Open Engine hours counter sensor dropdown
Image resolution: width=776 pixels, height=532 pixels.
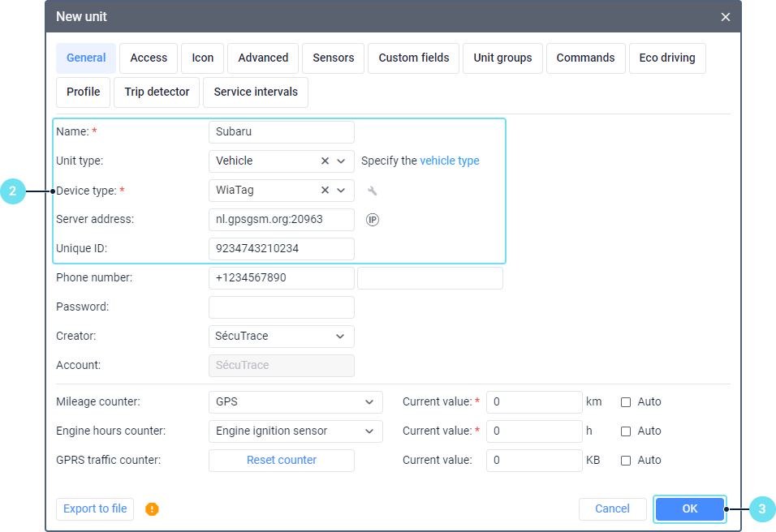369,431
